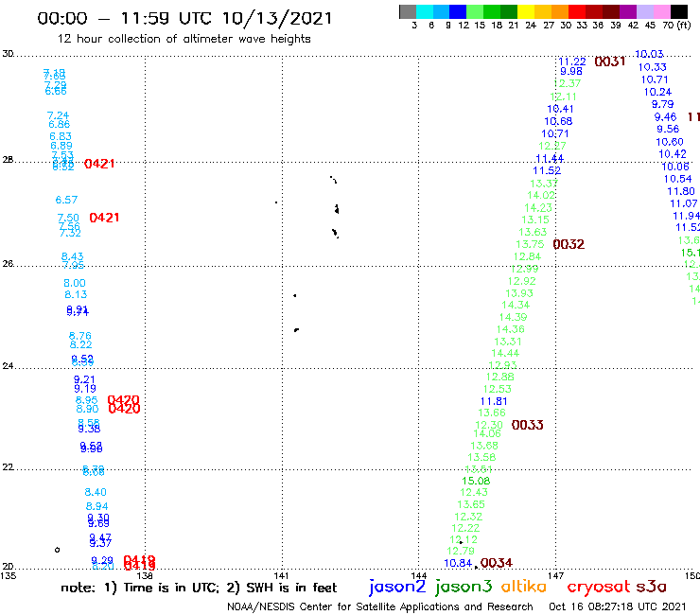Select the value '13.66'
The image size is (700, 615).
pos(492,413)
